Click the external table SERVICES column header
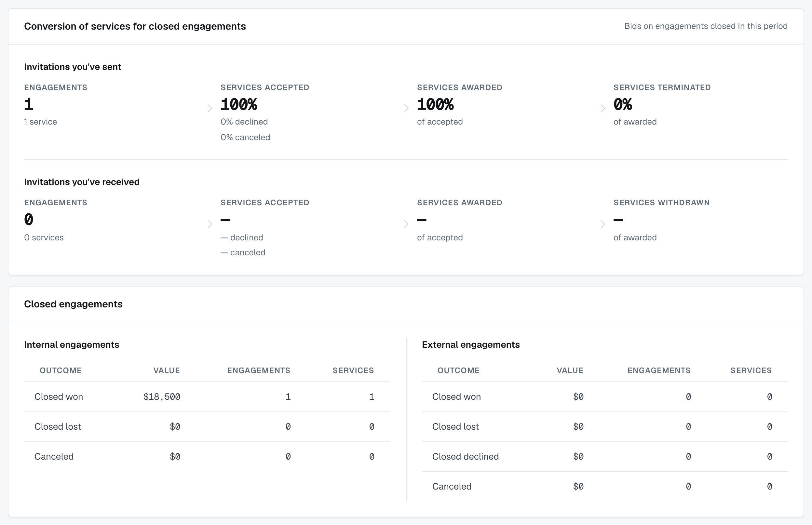The image size is (812, 525). point(751,370)
